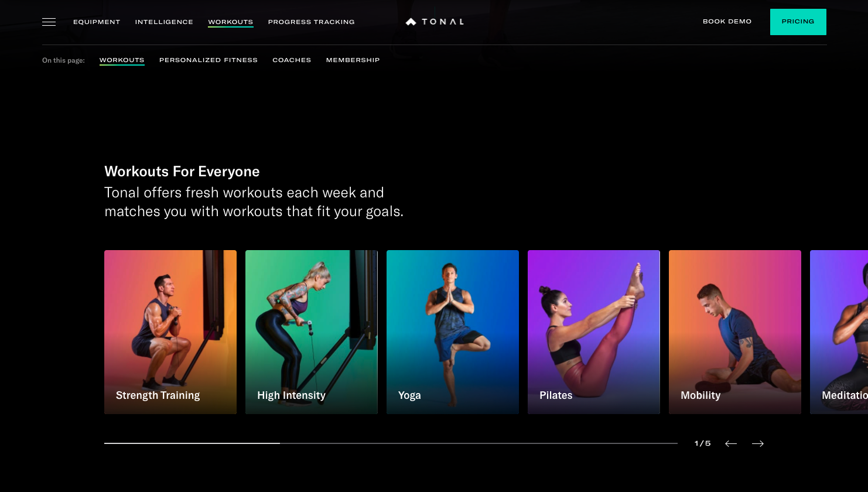The height and width of the screenshot is (492, 868).
Task: Click the Tonal logo
Action: point(435,22)
